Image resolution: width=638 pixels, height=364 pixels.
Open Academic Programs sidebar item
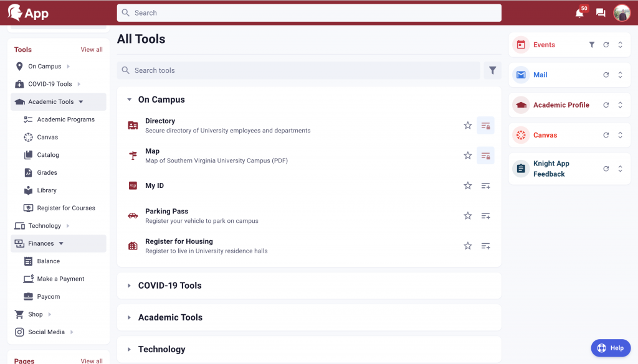click(59, 119)
